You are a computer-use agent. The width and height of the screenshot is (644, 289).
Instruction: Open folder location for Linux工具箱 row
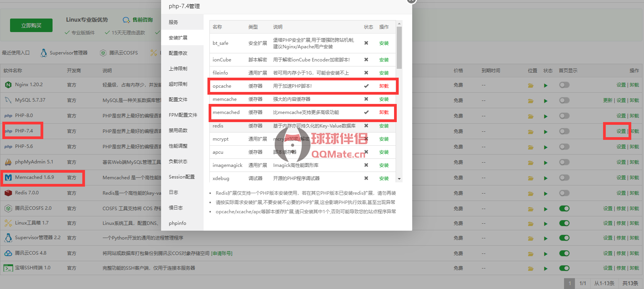point(531,224)
